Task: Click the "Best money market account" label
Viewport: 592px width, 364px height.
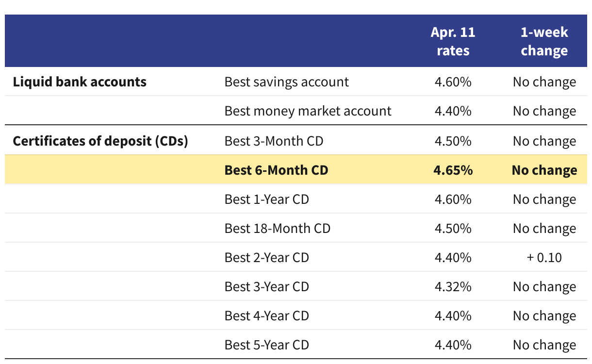Action: tap(308, 111)
